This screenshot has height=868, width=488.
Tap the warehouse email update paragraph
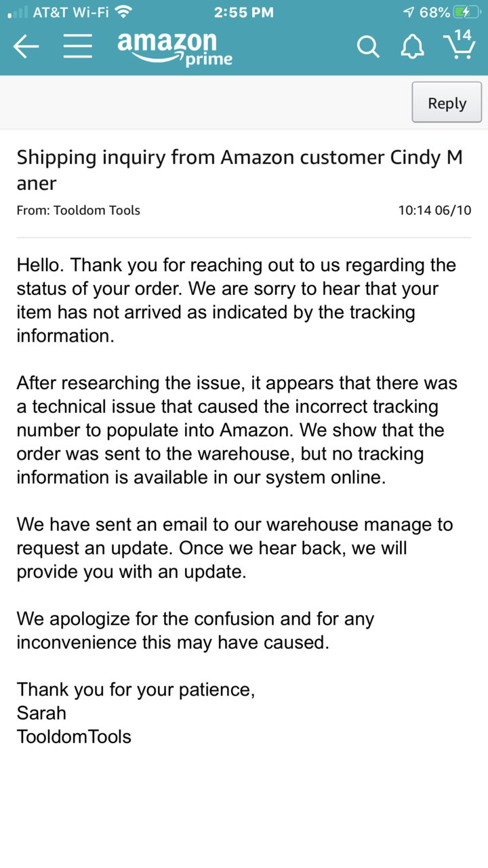click(235, 548)
